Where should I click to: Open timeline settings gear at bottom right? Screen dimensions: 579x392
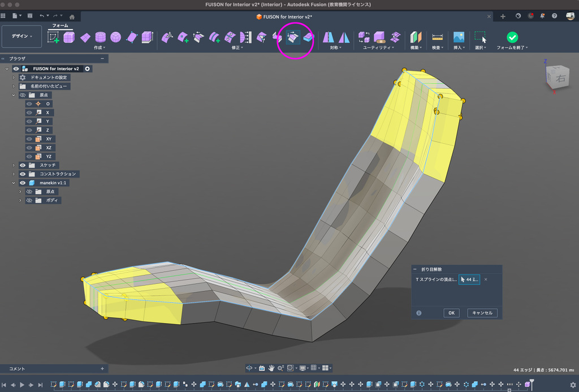coord(573,385)
